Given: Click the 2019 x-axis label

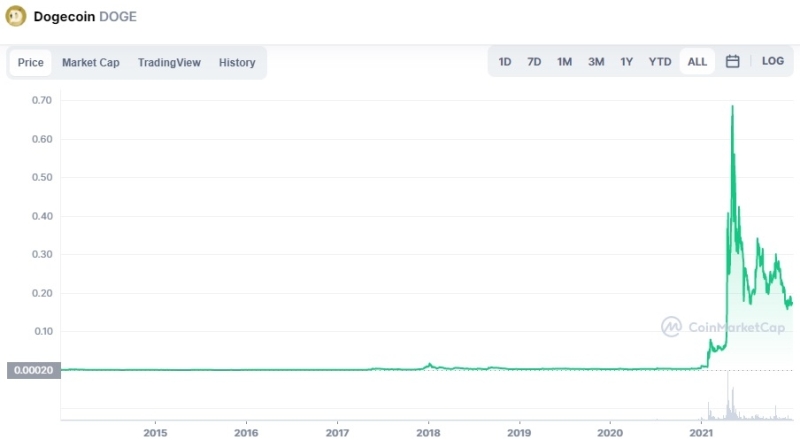Looking at the screenshot, I should click(519, 433).
